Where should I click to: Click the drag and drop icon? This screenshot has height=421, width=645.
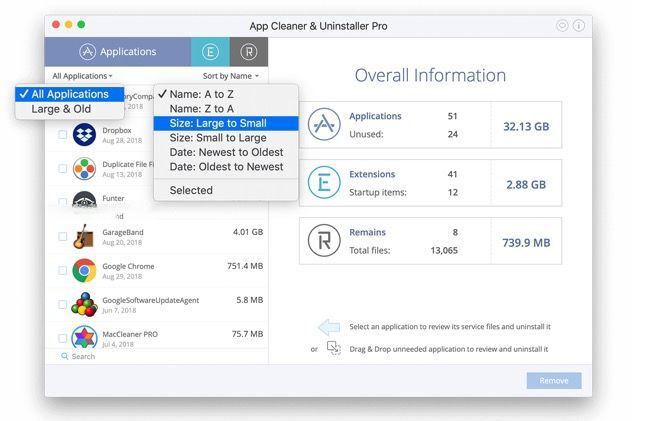[x=334, y=348]
